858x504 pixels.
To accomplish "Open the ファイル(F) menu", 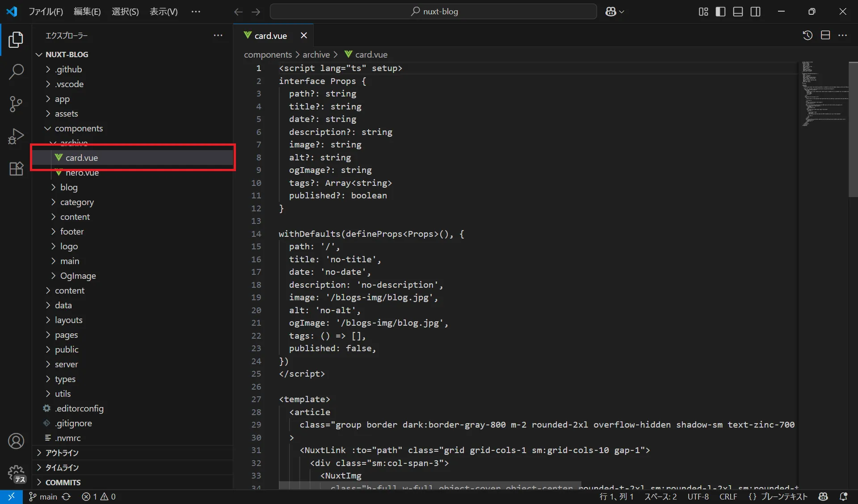I will coord(46,12).
